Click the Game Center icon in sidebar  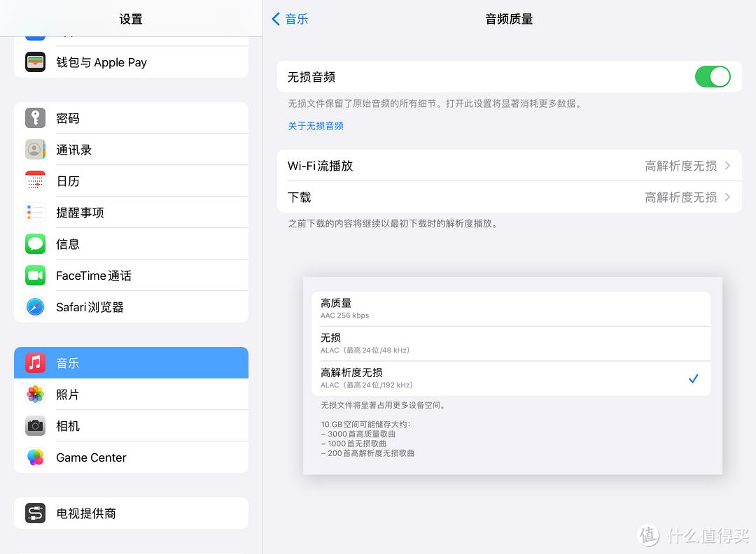tap(36, 457)
